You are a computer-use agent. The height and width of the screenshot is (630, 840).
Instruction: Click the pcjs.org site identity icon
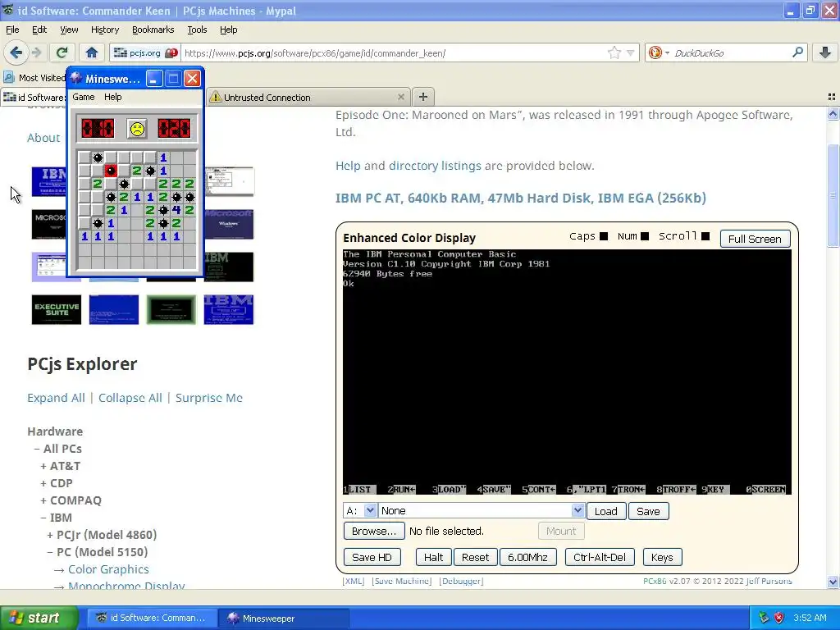144,52
